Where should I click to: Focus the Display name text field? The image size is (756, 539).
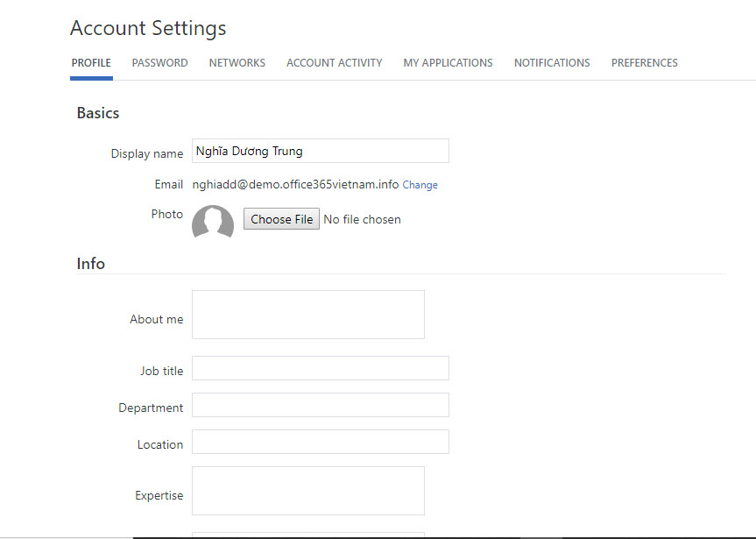321,151
